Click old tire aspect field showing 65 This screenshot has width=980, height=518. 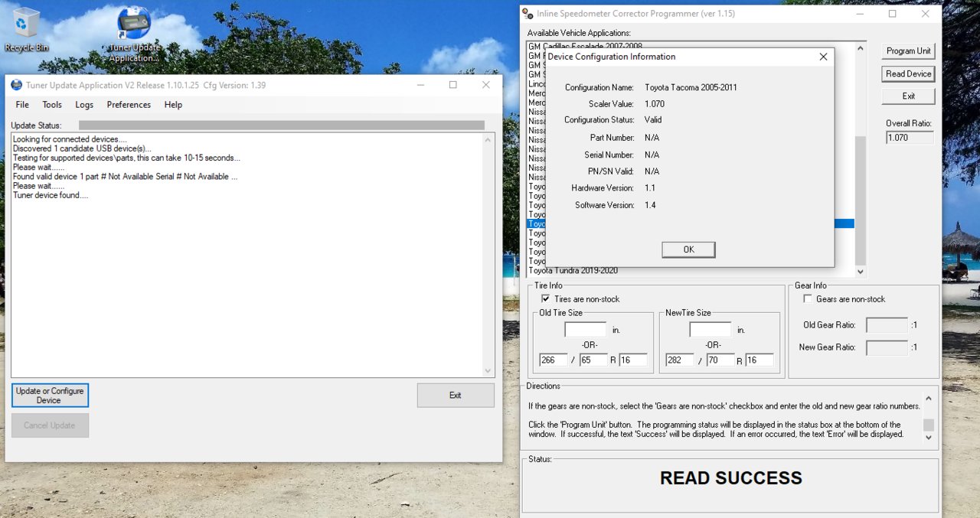tap(593, 360)
